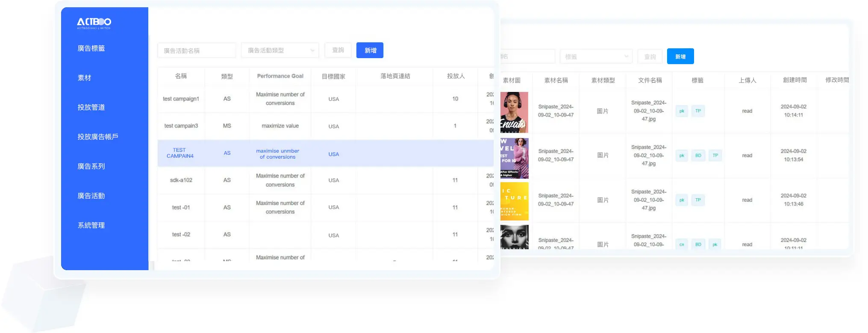Open 廣告系列 in the sidebar
This screenshot has height=333, width=868.
91,166
